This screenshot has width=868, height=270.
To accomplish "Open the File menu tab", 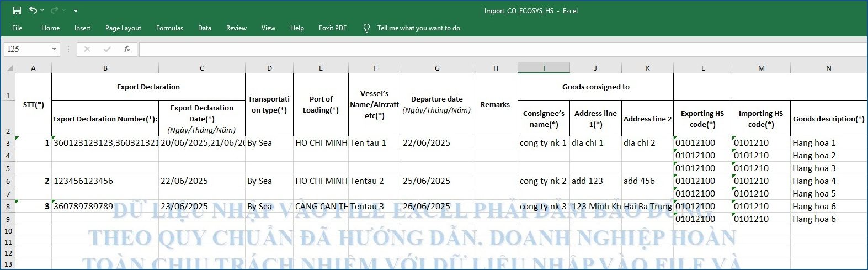I will click(17, 28).
